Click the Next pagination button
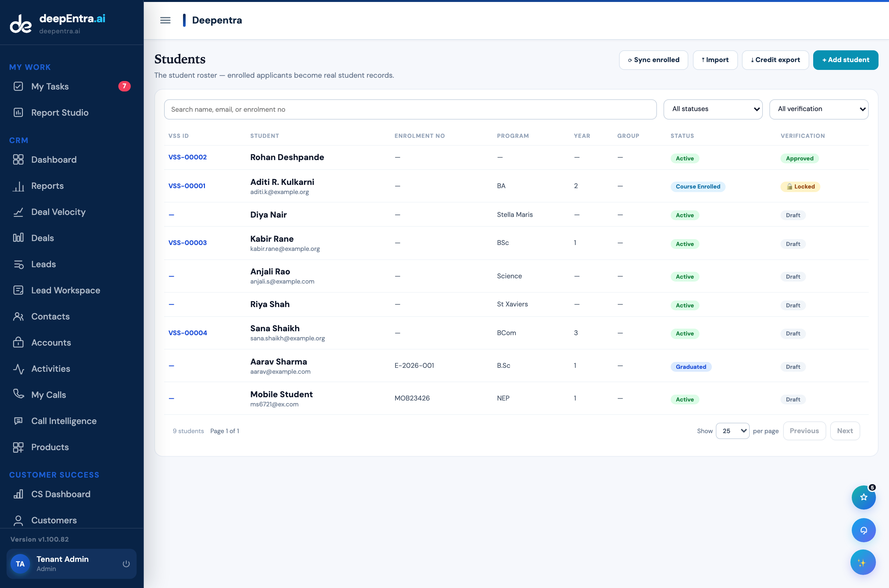This screenshot has height=588, width=889. pyautogui.click(x=845, y=431)
